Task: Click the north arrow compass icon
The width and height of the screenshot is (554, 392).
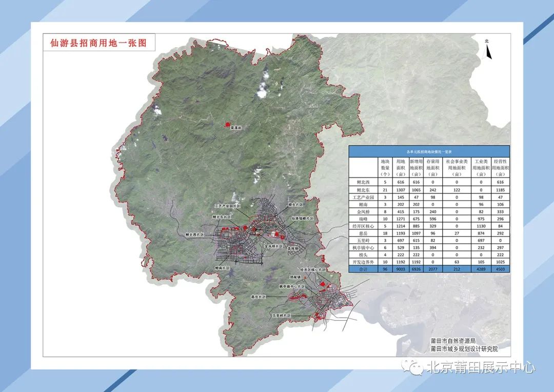Action: click(489, 49)
